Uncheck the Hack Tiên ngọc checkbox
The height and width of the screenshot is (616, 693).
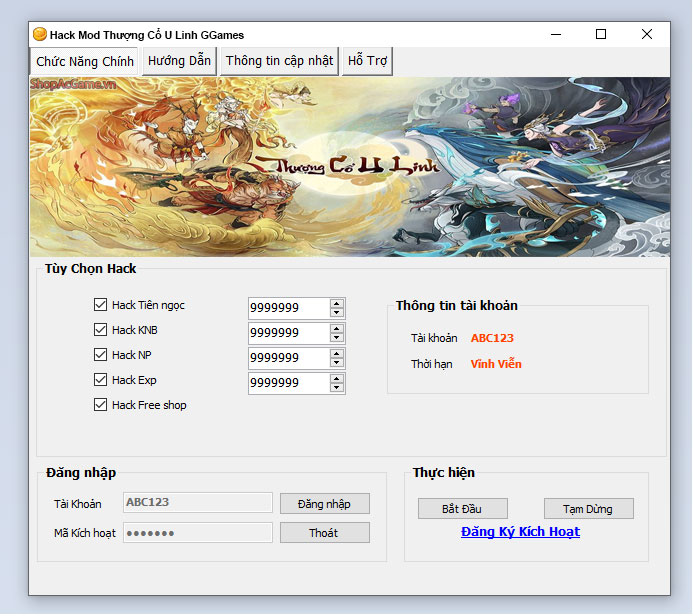pos(100,305)
